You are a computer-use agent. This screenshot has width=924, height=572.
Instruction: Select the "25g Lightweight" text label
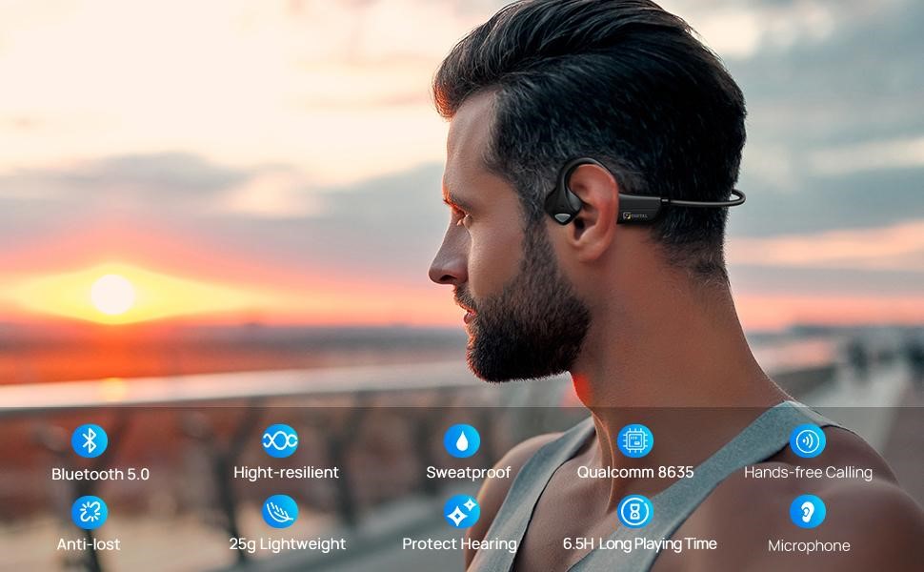click(x=287, y=544)
